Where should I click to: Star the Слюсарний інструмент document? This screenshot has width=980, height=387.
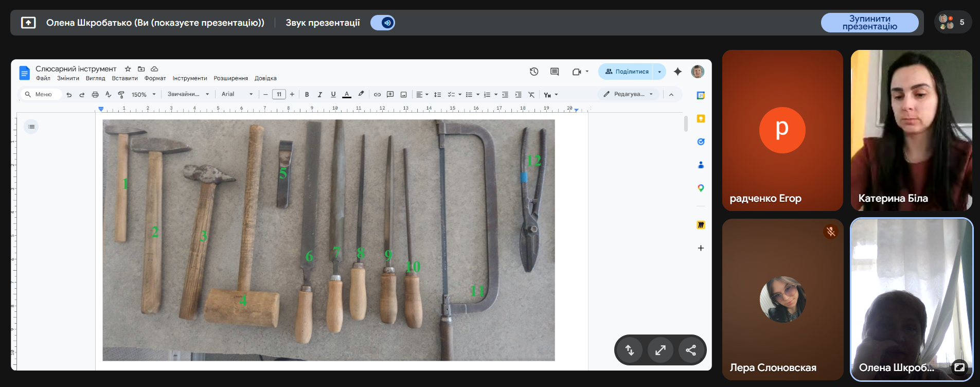tap(128, 69)
